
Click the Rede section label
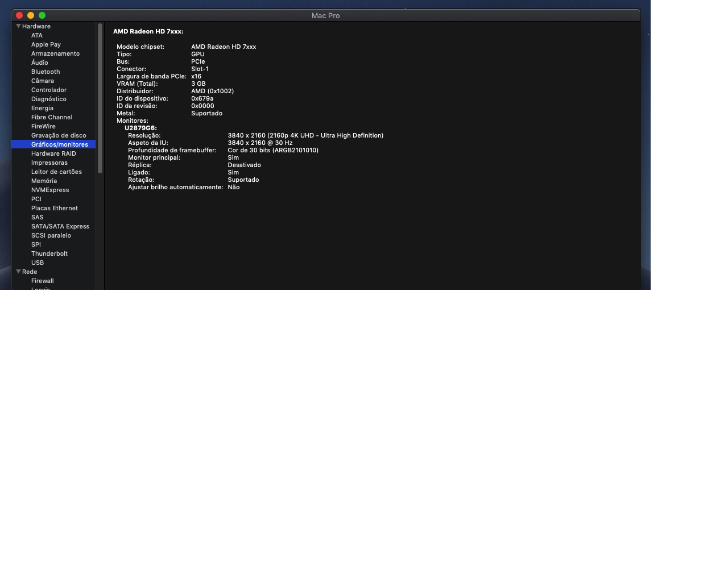click(30, 272)
